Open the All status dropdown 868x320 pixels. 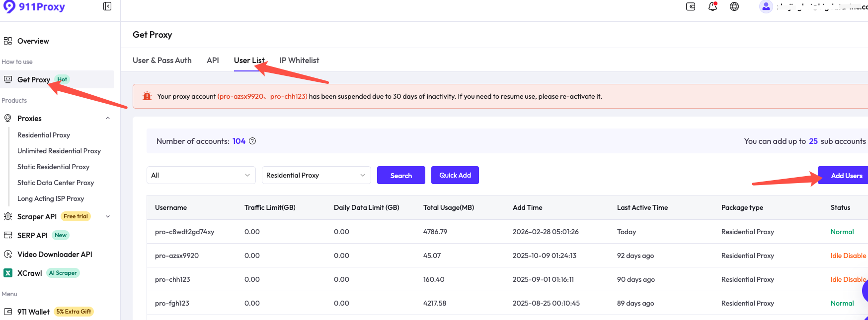[201, 175]
